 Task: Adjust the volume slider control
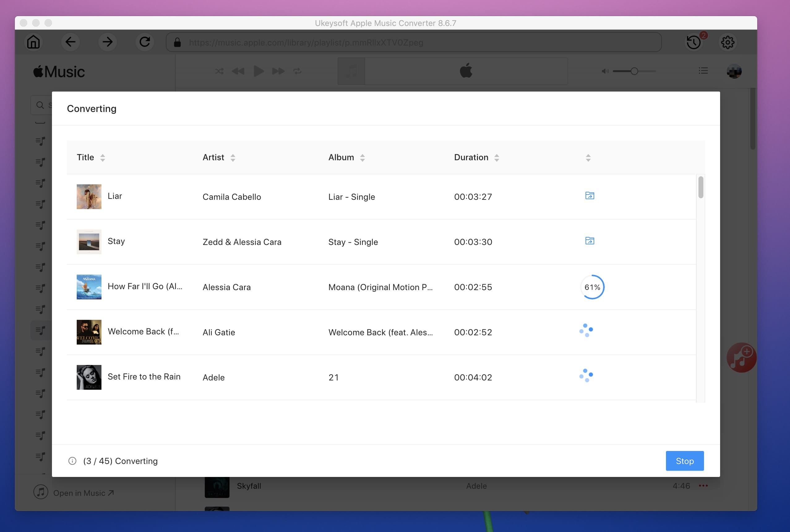pos(633,71)
